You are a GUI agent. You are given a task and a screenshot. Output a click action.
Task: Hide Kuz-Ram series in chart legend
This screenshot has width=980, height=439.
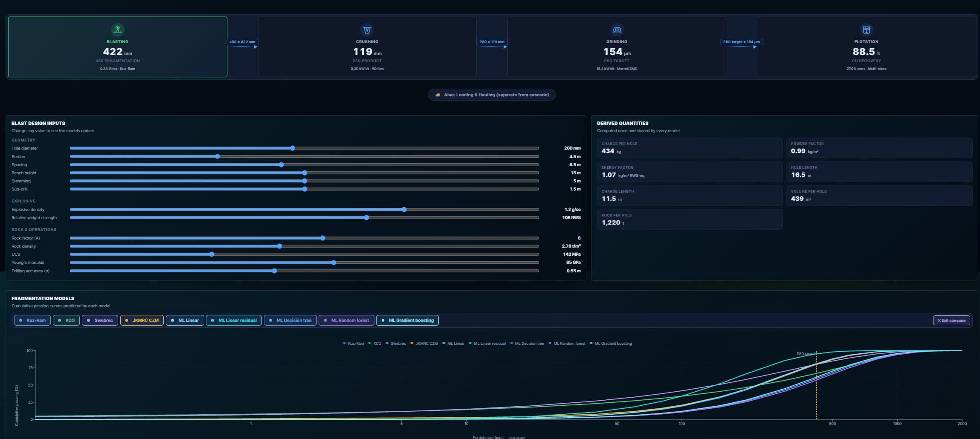[x=353, y=344]
